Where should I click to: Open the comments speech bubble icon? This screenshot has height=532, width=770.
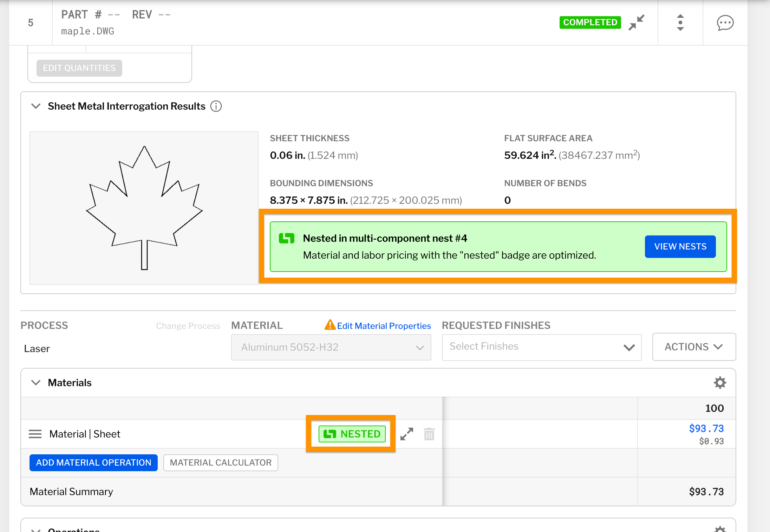click(x=725, y=23)
